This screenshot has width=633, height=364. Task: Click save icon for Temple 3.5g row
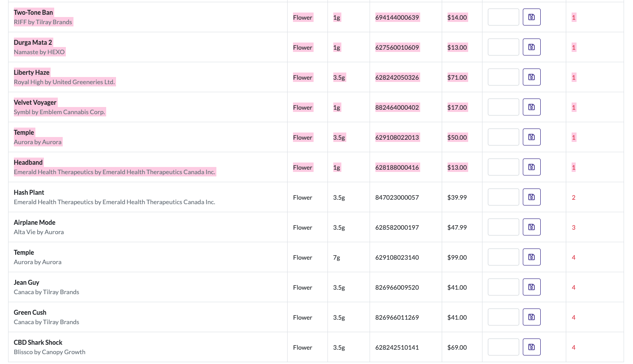[531, 137]
